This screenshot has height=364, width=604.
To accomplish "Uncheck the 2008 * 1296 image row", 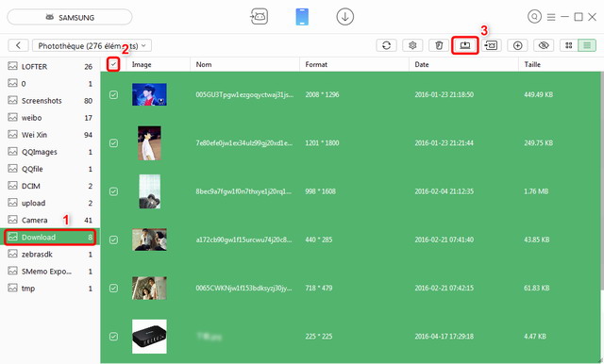I will click(x=113, y=94).
